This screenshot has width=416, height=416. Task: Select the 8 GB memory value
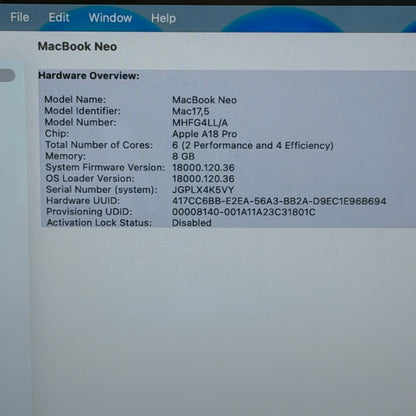[x=183, y=156]
